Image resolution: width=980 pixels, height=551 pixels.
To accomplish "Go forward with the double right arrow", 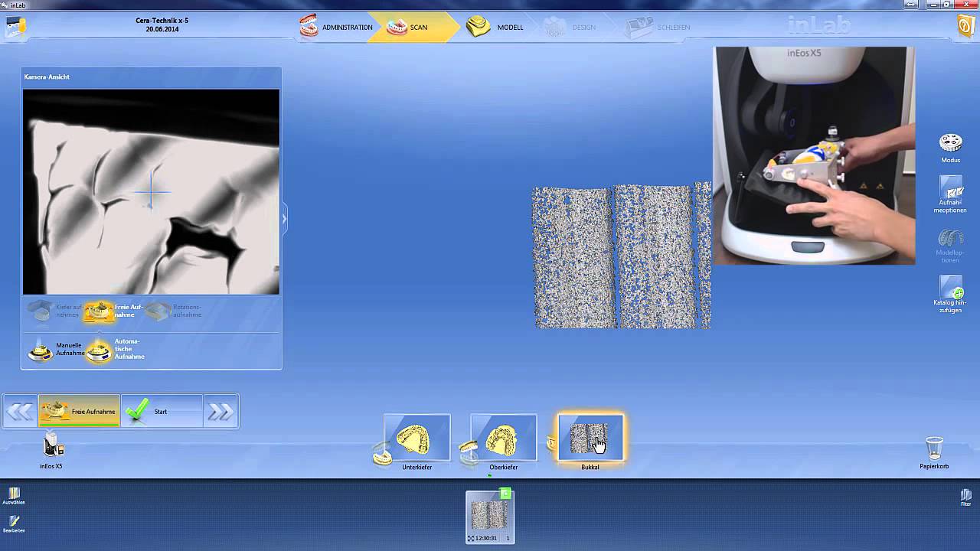I will [220, 412].
